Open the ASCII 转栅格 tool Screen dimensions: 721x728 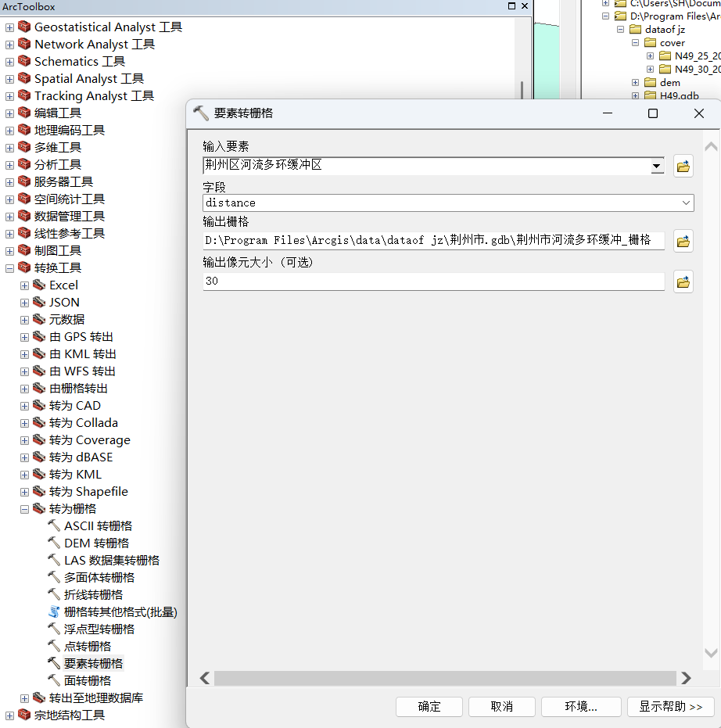click(x=98, y=526)
